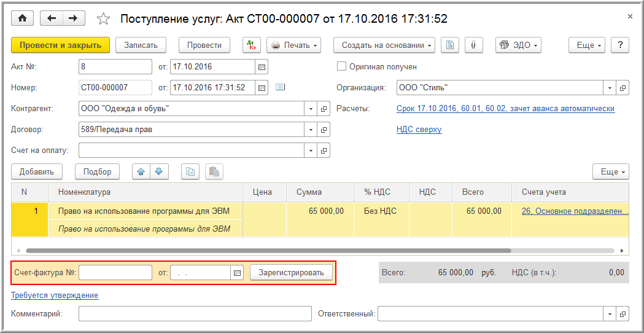
Task: Open the Печать menu
Action: click(294, 45)
